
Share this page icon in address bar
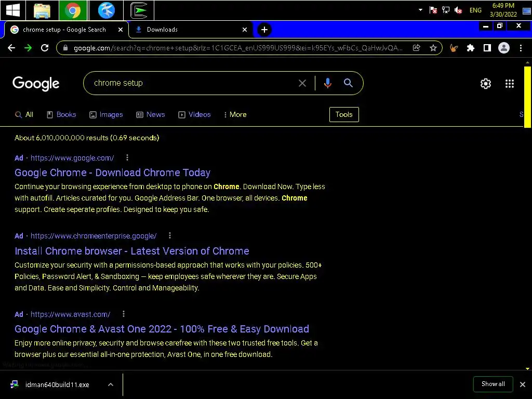click(416, 48)
